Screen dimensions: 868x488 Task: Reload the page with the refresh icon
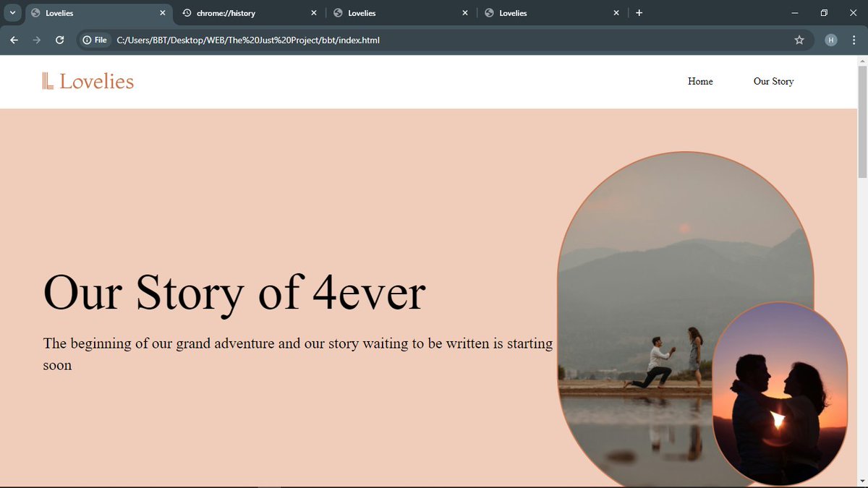(x=60, y=40)
